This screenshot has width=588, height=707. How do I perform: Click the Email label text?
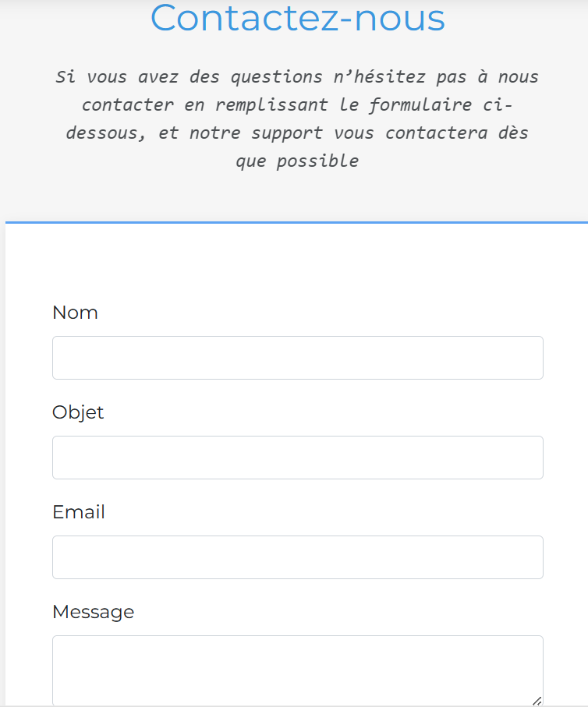(78, 511)
